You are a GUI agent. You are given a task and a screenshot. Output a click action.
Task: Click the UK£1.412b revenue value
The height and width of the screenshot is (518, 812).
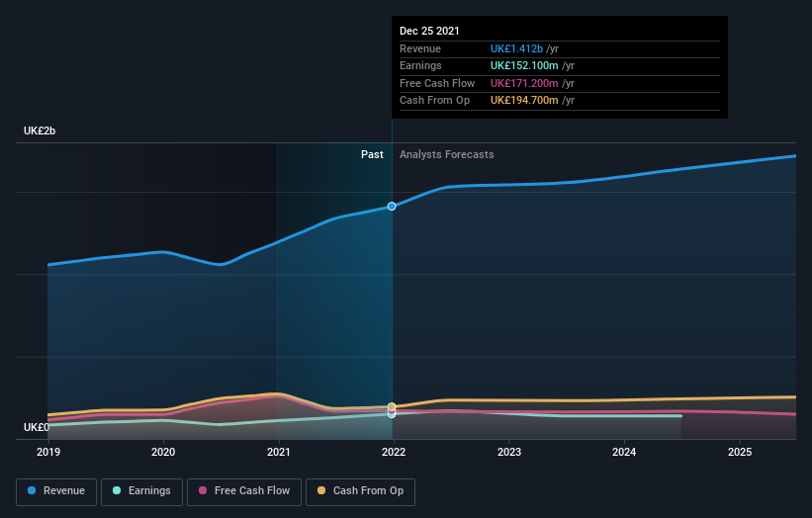coord(516,48)
